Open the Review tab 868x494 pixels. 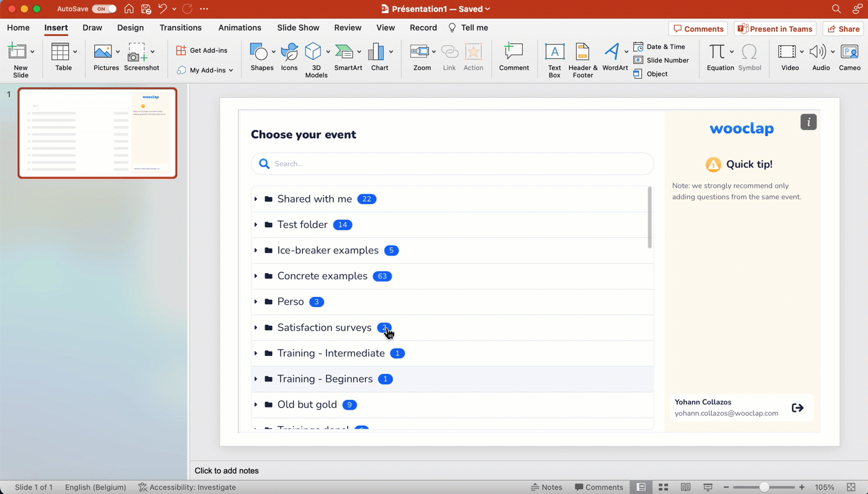coord(348,28)
